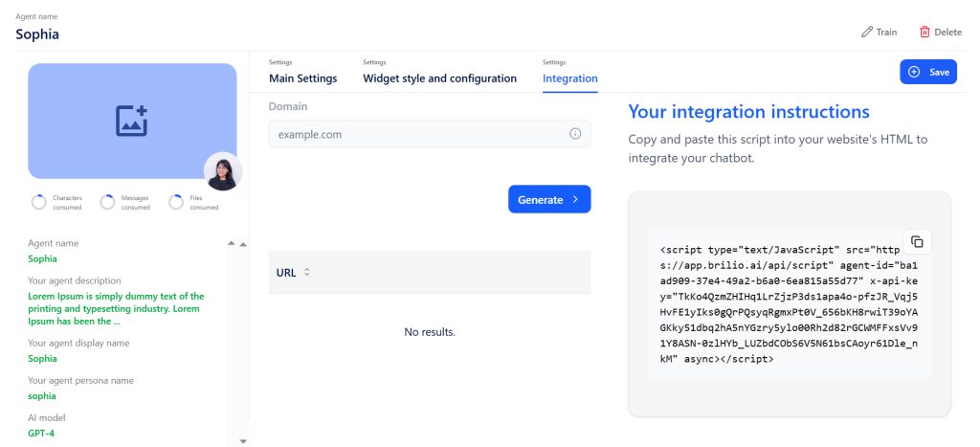Click the add image upload icon
This screenshot has width=980, height=447.
(x=132, y=121)
